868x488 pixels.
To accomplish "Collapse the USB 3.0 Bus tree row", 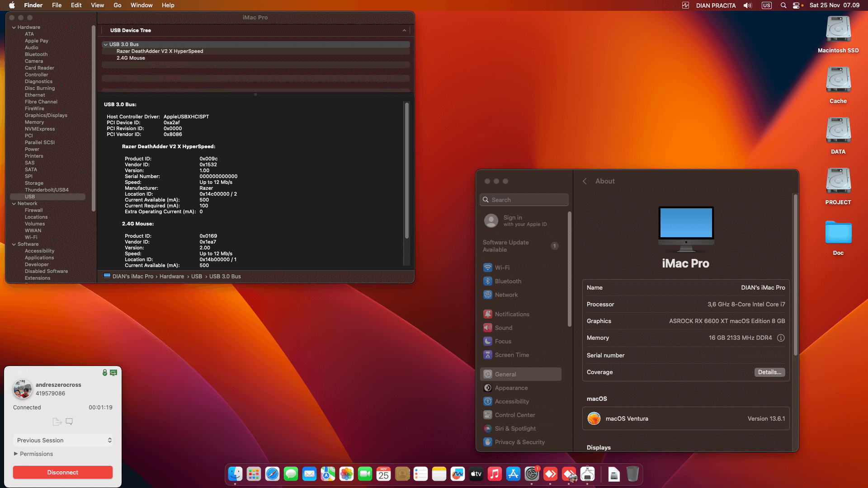I will (x=105, y=44).
